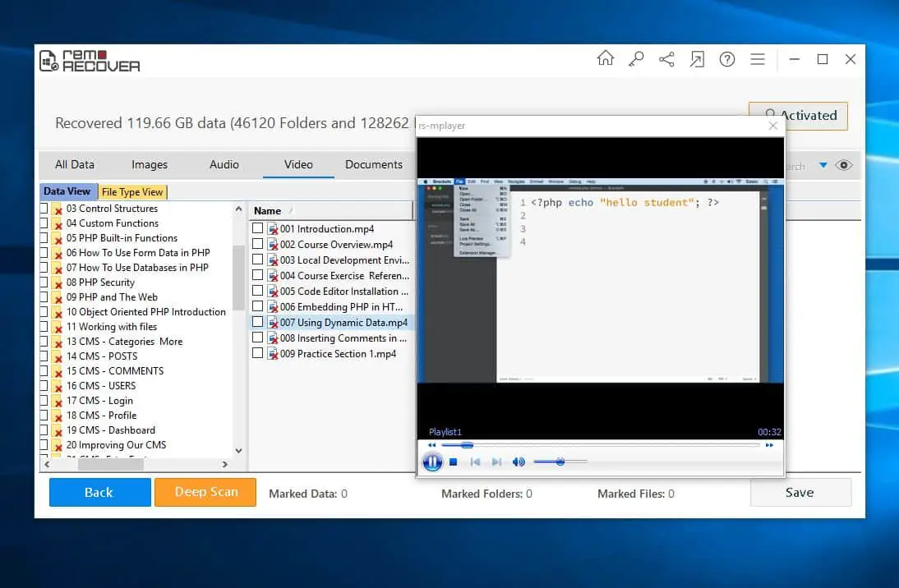Select the 16 CMS - USERS folder
Screen dimensions: 899x588
coord(101,386)
